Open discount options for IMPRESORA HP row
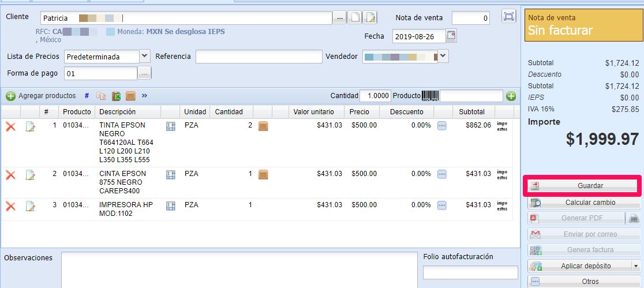 click(x=441, y=205)
